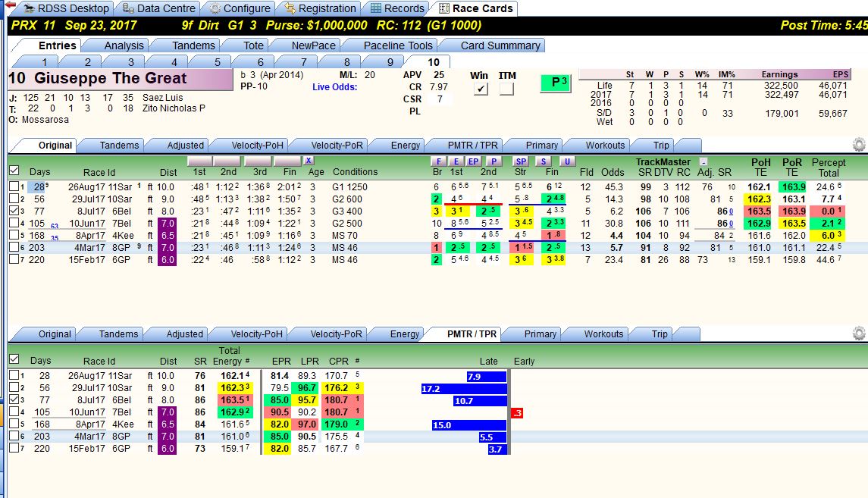
Task: Click the CPR column header
Action: (x=338, y=361)
